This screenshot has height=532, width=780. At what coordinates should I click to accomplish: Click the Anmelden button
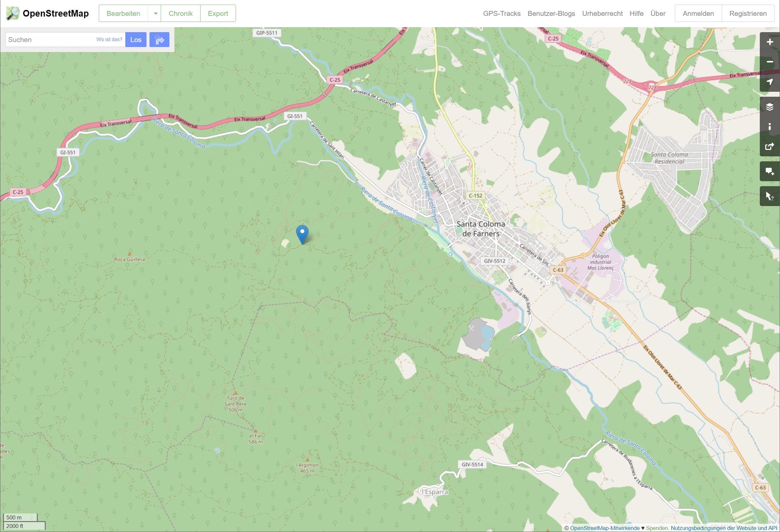click(x=698, y=14)
